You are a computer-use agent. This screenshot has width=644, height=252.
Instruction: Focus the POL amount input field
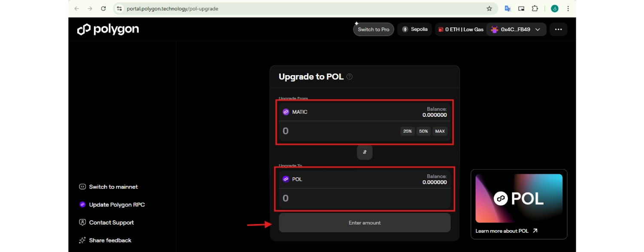point(365,198)
